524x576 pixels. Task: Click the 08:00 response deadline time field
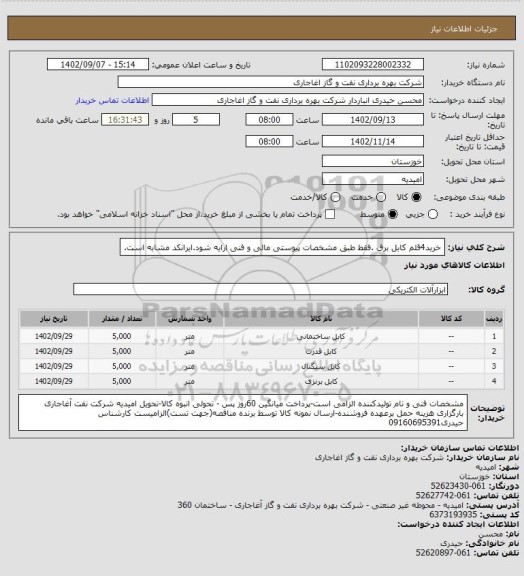pyautogui.click(x=269, y=120)
